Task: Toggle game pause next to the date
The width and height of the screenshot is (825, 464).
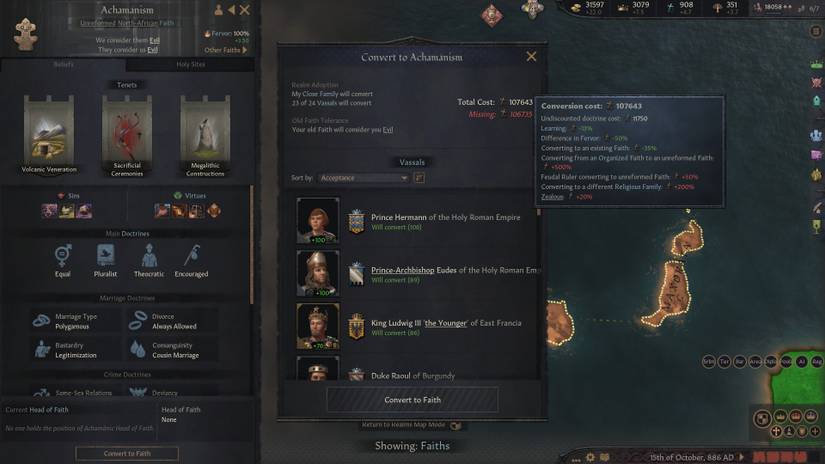Action: pyautogui.click(x=742, y=457)
